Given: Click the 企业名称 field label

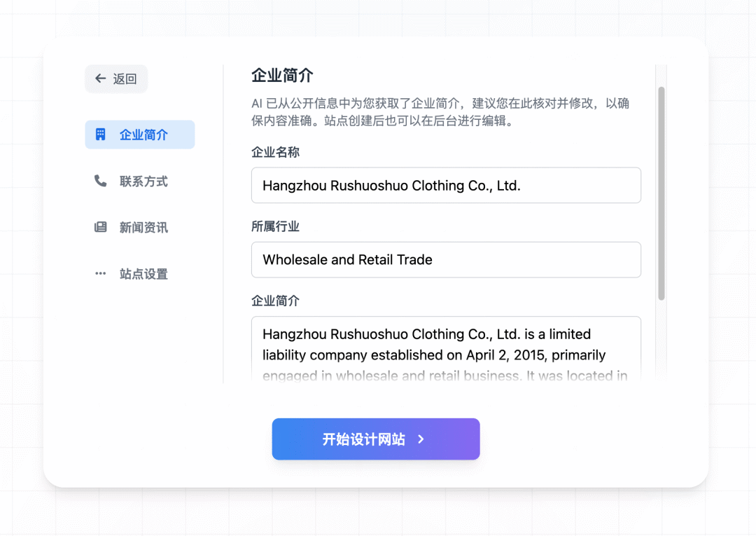Looking at the screenshot, I should 275,152.
